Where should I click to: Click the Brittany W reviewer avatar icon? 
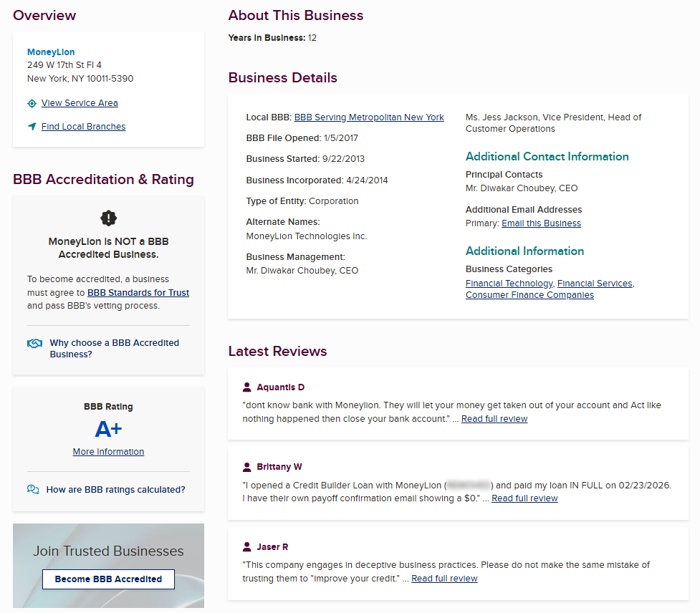(x=247, y=467)
